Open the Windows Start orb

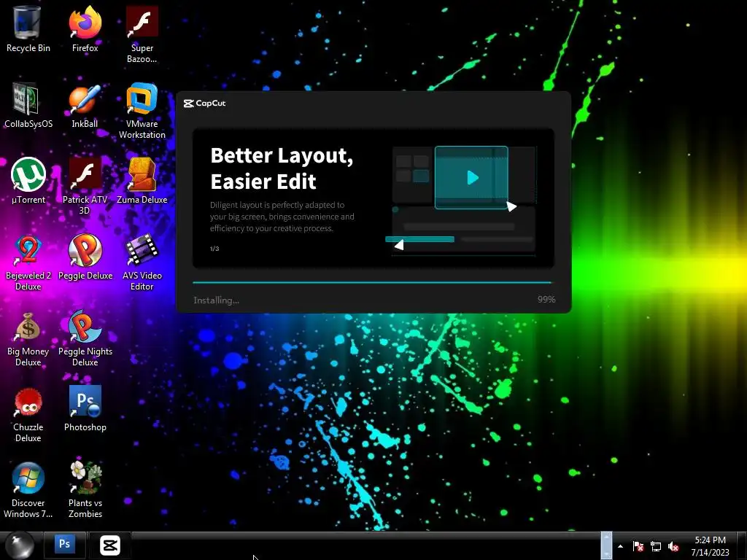click(x=20, y=545)
